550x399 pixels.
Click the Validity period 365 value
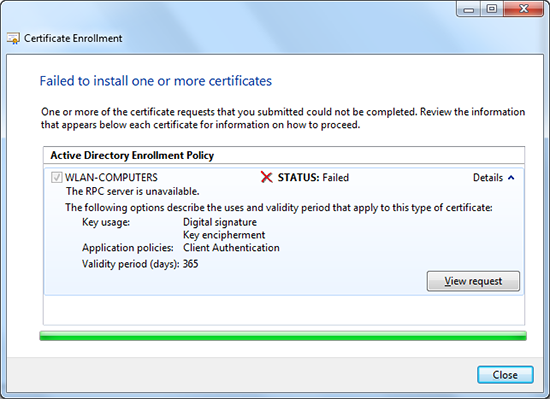pyautogui.click(x=190, y=264)
